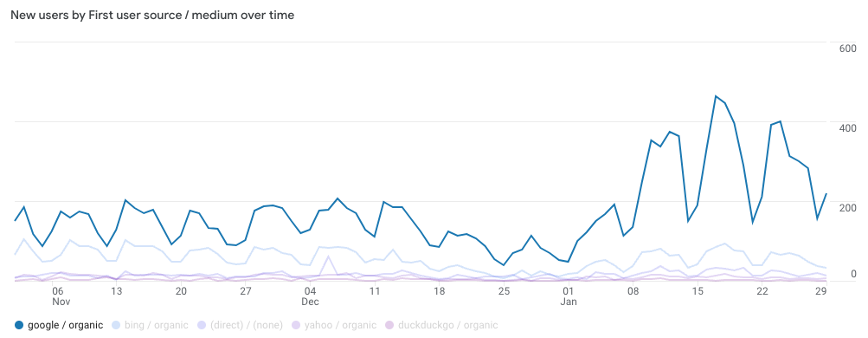This screenshot has width=868, height=338.
Task: Click the chart title text
Action: (x=152, y=16)
